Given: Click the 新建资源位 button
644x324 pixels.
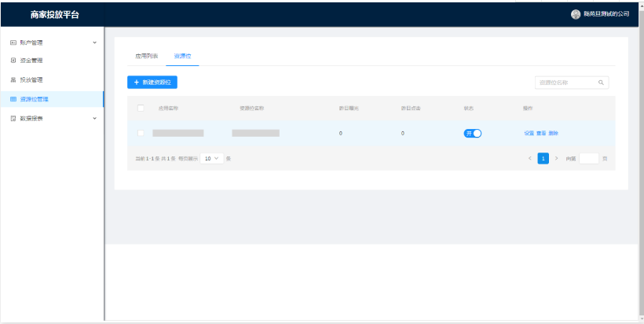Looking at the screenshot, I should point(152,82).
